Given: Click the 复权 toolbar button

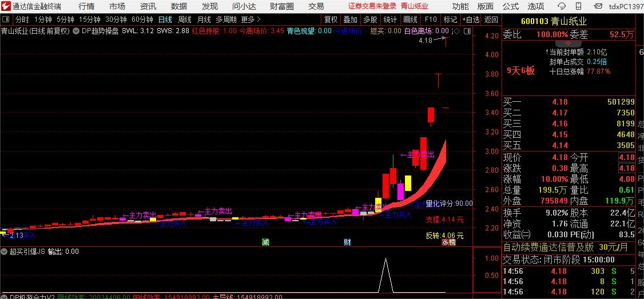Looking at the screenshot, I should (x=331, y=19).
